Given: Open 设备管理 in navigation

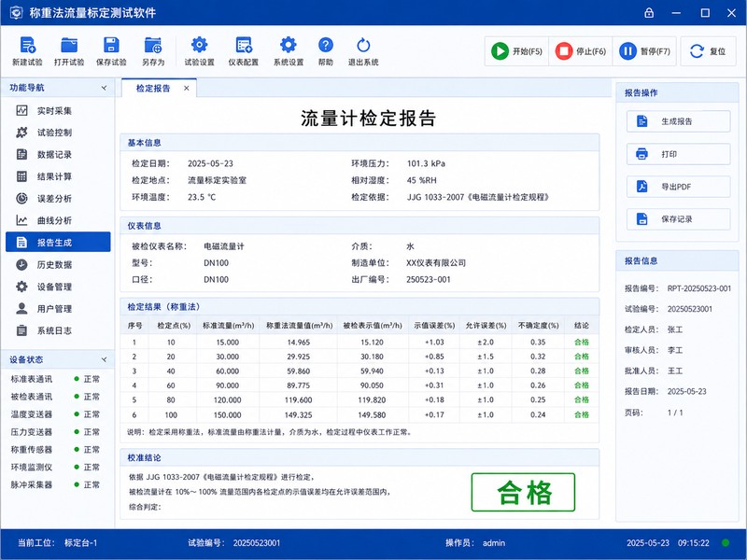Looking at the screenshot, I should point(58,287).
